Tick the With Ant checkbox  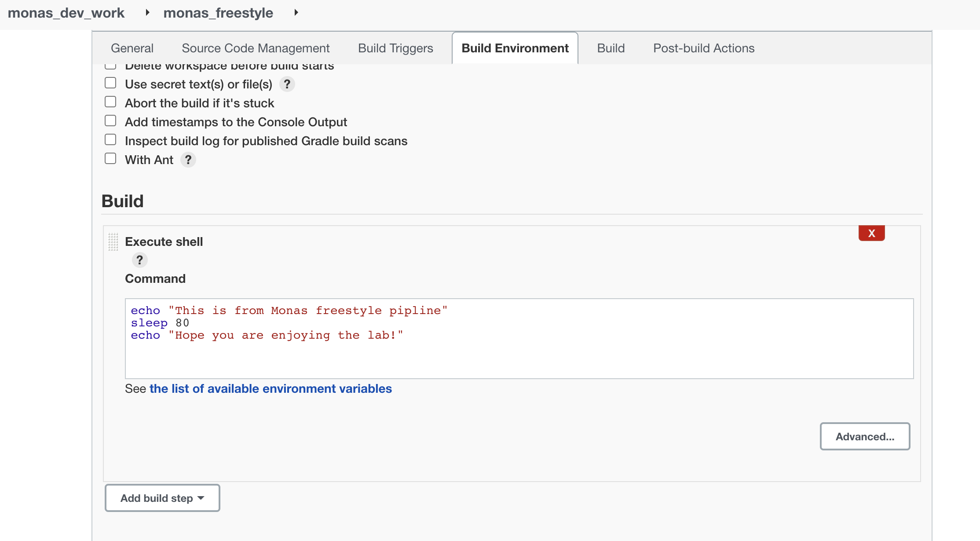(x=110, y=158)
